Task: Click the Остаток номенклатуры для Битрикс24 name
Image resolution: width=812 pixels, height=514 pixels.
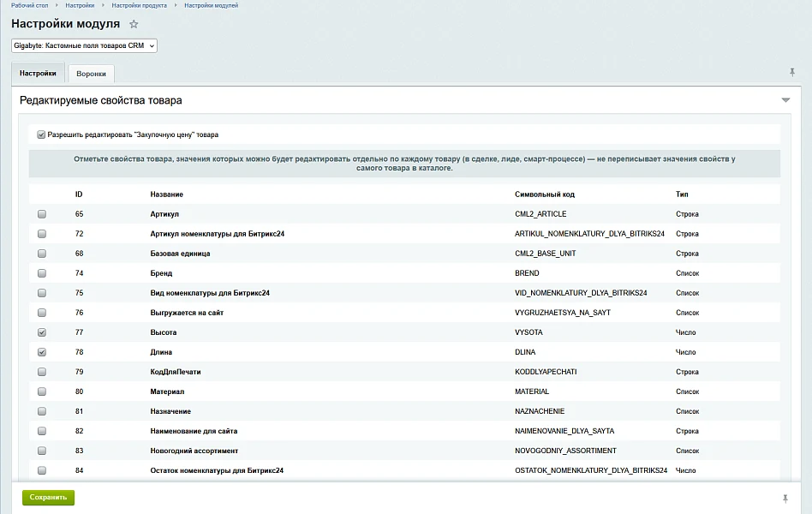Action: point(217,470)
